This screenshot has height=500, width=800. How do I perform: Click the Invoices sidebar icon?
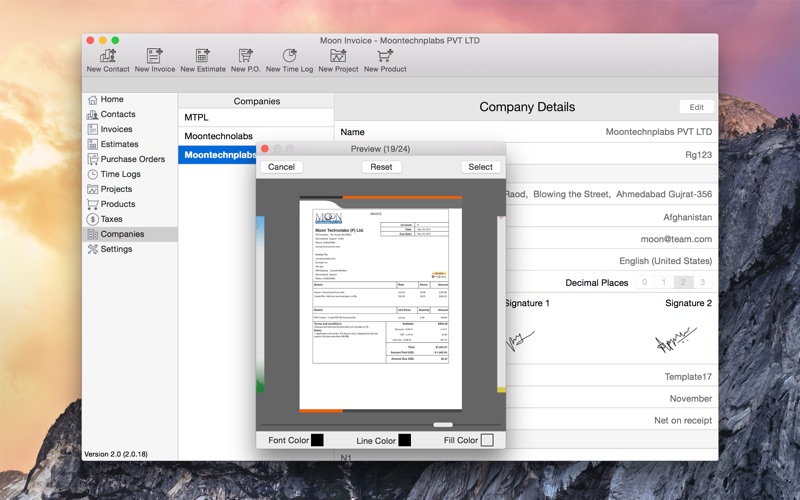coord(92,129)
